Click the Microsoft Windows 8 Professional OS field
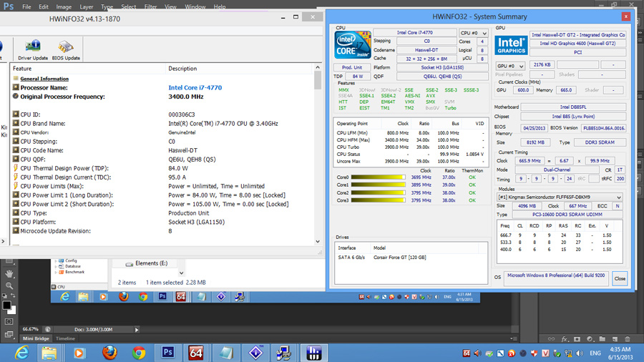The width and height of the screenshot is (644, 362). [x=556, y=279]
